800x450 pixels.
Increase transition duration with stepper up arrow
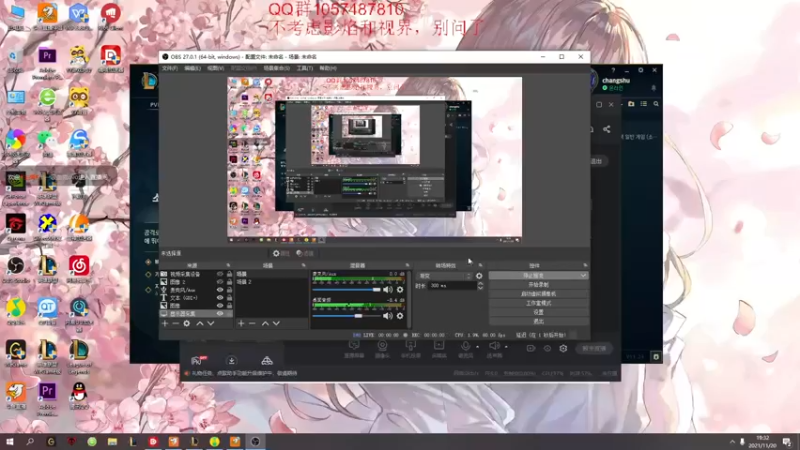(480, 284)
